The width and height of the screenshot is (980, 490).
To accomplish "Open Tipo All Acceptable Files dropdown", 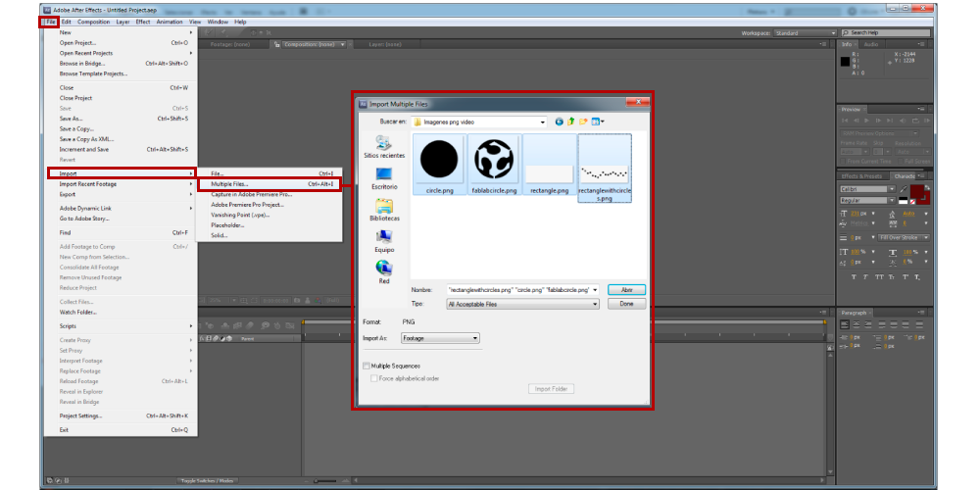I will tap(523, 304).
